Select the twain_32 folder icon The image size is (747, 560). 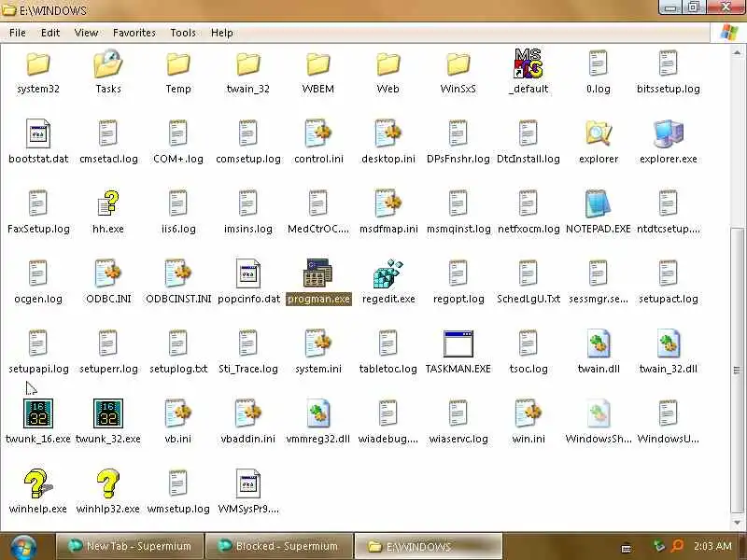[248, 63]
